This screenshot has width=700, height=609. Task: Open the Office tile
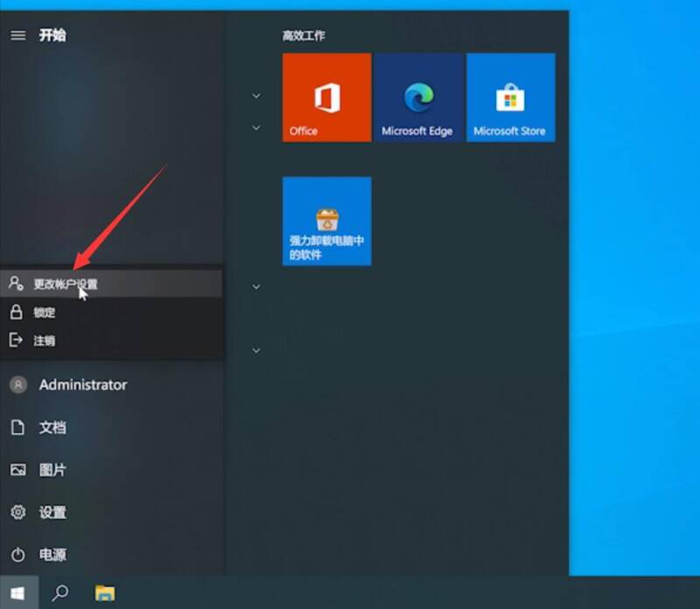(326, 97)
